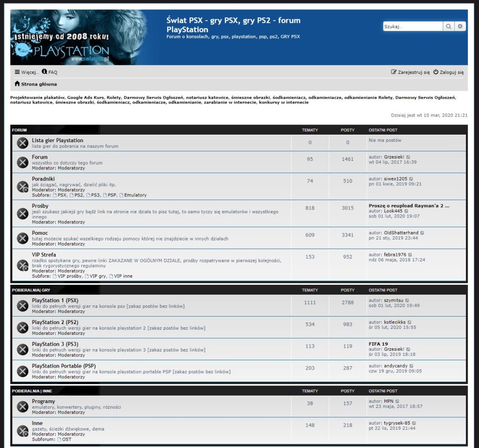Open the Programy forum
This screenshot has height=448, width=479.
tap(44, 401)
